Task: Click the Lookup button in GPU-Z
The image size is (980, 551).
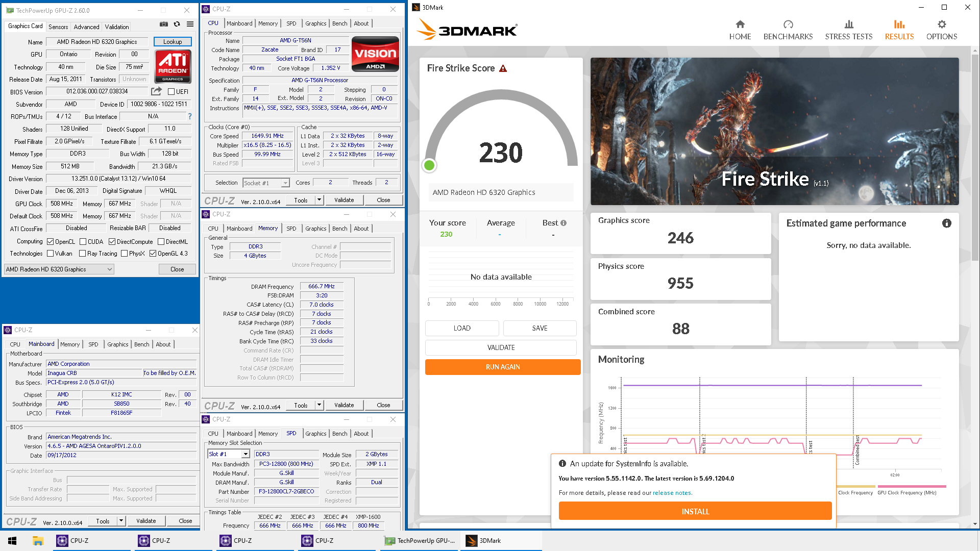Action: tap(173, 42)
